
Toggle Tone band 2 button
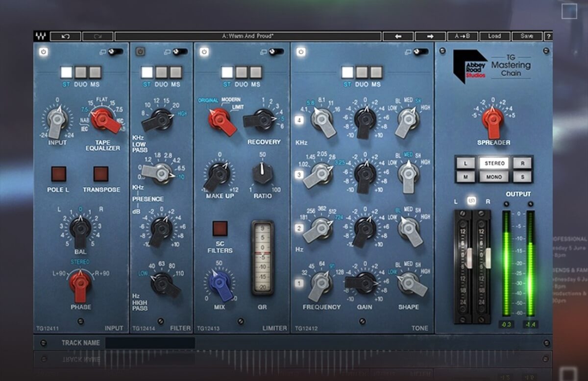(299, 228)
